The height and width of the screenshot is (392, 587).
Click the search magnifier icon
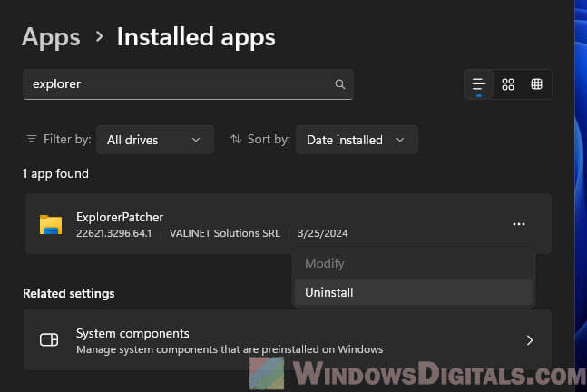coord(339,84)
